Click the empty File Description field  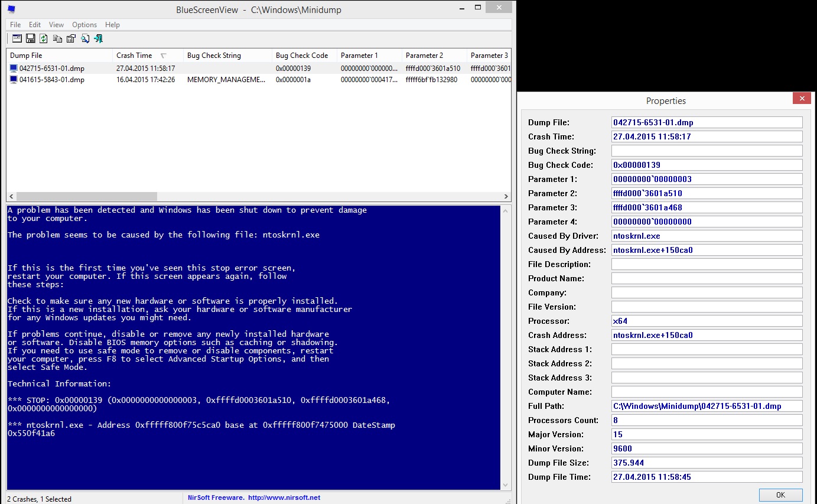707,264
